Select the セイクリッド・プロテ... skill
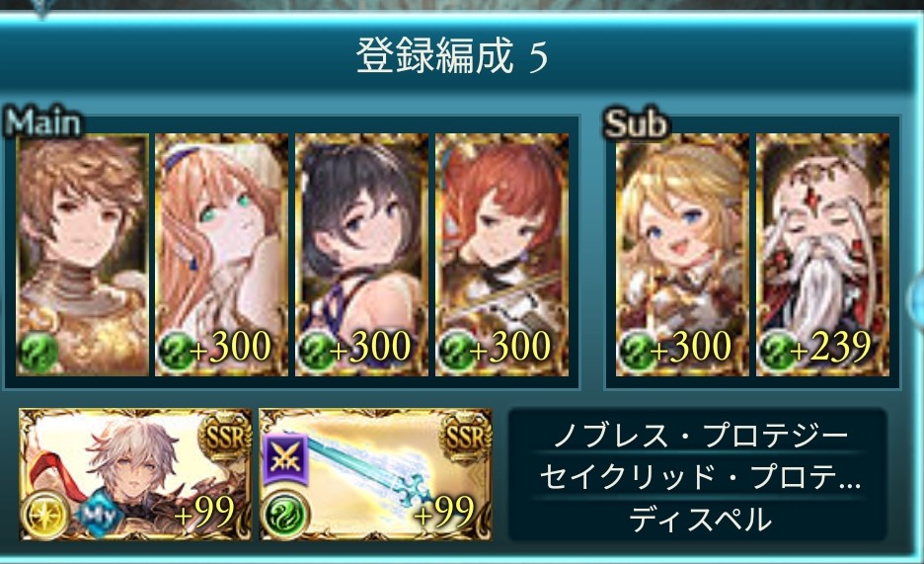This screenshot has height=564, width=924. [699, 477]
